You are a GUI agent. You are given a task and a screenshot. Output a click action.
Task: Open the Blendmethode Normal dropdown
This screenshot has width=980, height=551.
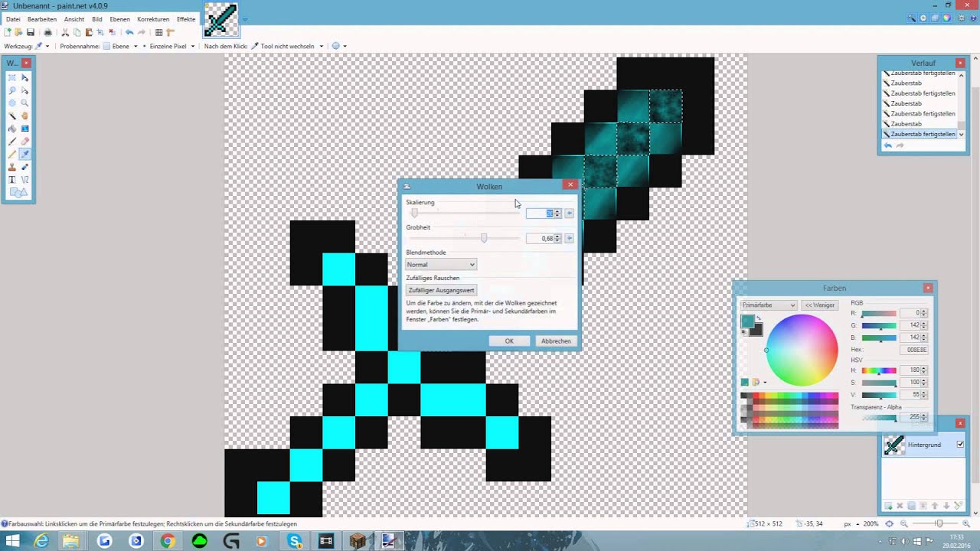point(441,265)
